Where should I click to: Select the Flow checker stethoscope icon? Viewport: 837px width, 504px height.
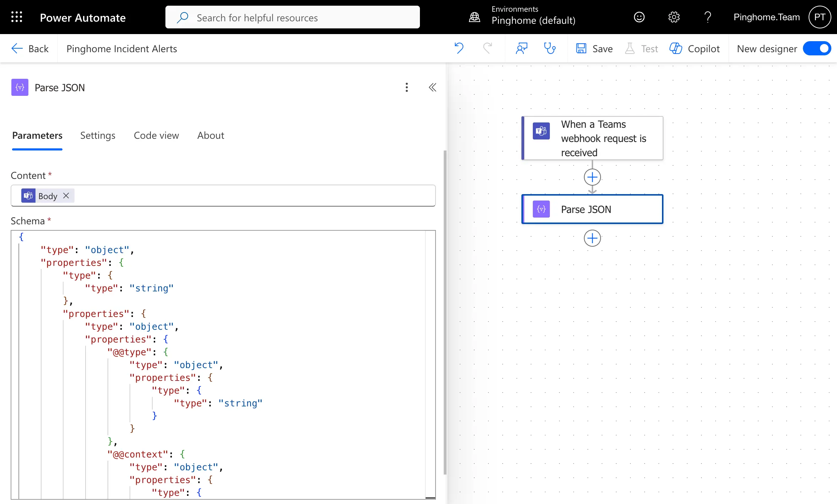click(549, 48)
